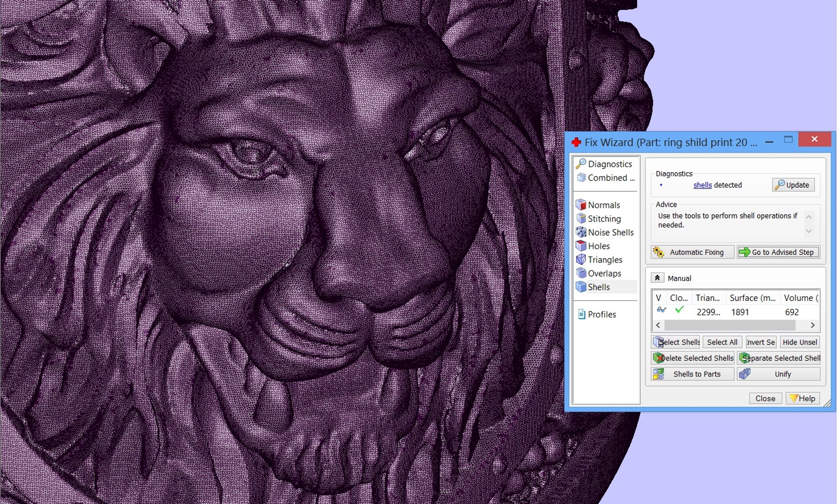This screenshot has width=837, height=504.
Task: Click the shell table's horizontal scrollbar thumb
Action: (x=730, y=325)
